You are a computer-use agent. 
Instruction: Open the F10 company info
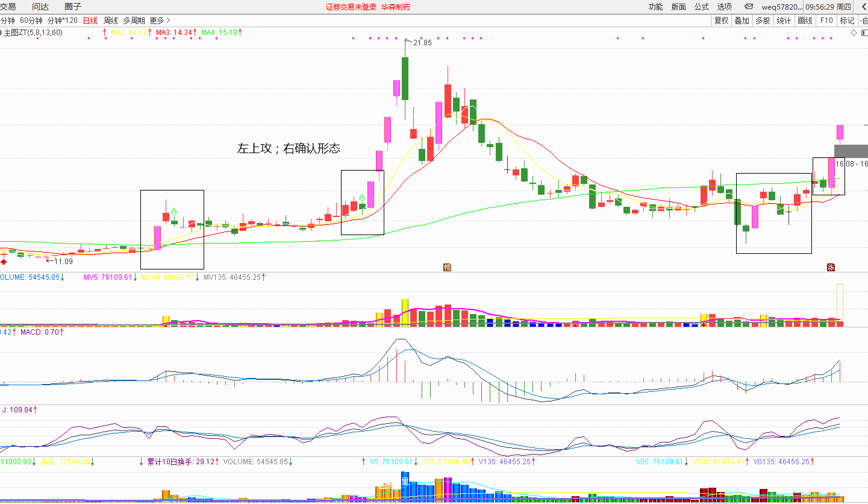826,20
